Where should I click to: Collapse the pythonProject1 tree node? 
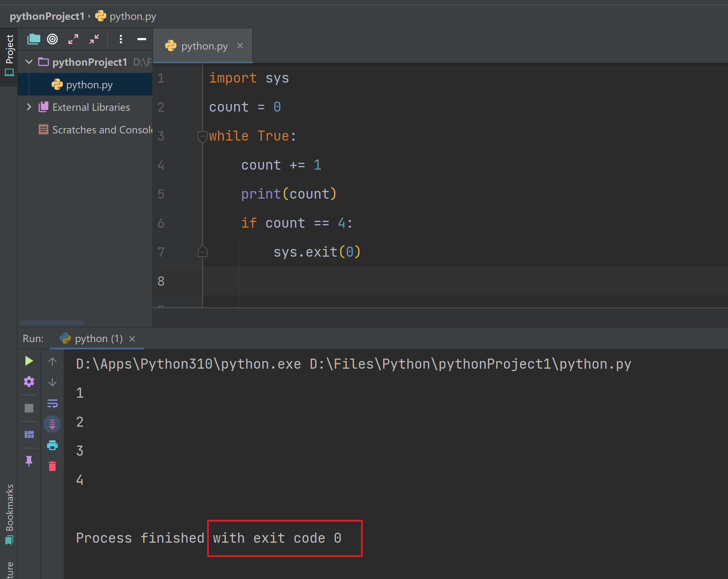coord(29,62)
